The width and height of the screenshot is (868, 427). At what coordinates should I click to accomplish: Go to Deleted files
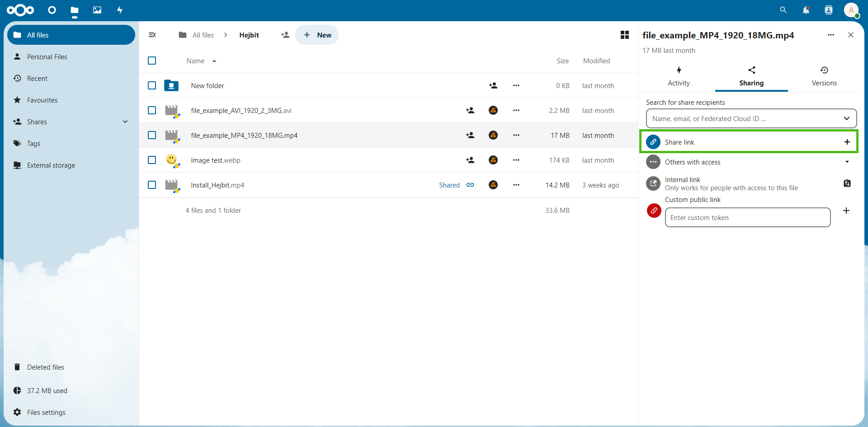(x=46, y=367)
